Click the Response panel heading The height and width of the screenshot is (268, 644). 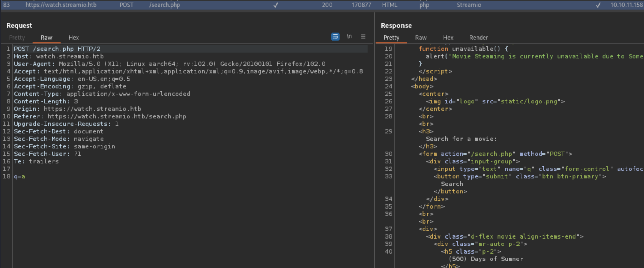point(396,25)
